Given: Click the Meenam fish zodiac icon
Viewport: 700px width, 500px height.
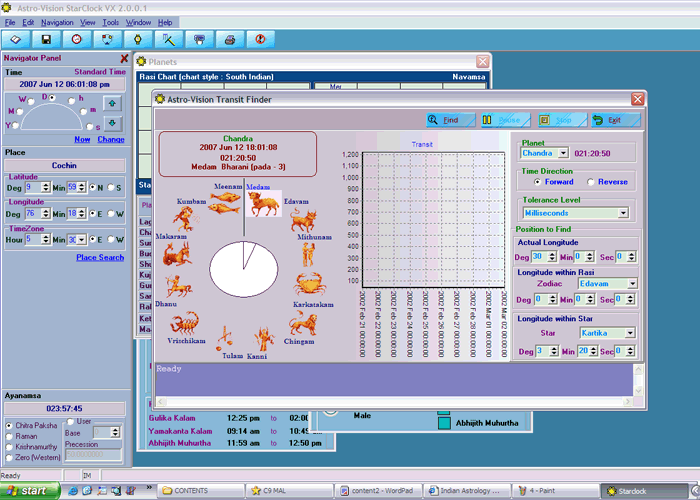Looking at the screenshot, I should (x=225, y=202).
